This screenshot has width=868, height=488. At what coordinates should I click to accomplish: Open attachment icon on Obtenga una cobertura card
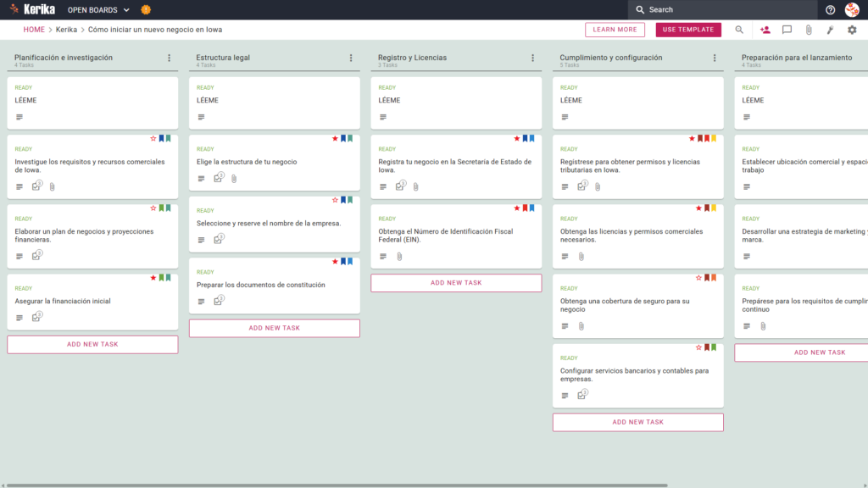(581, 326)
